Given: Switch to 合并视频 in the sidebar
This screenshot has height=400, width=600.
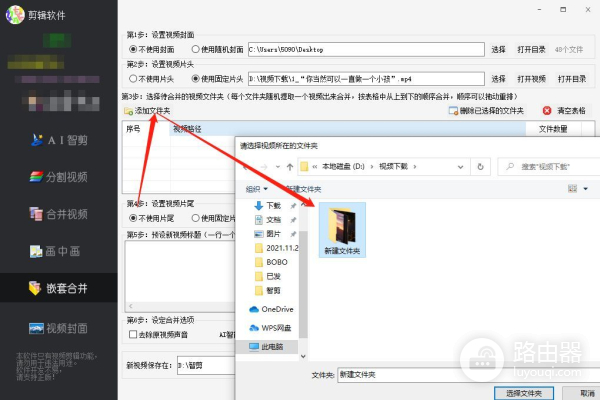Looking at the screenshot, I should (59, 214).
